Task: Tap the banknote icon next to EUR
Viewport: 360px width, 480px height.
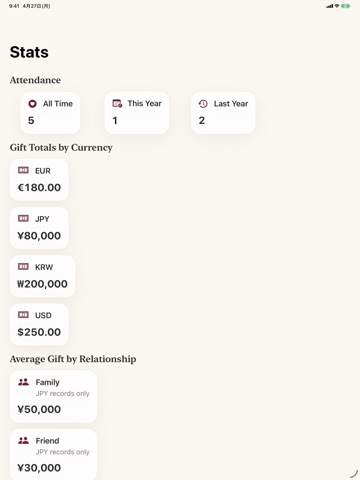Action: click(x=23, y=170)
